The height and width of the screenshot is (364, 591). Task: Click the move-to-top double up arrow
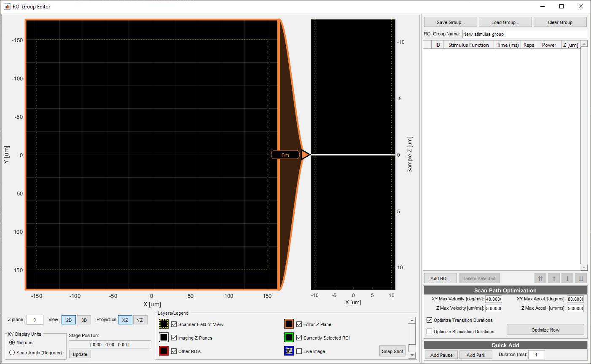pos(540,278)
